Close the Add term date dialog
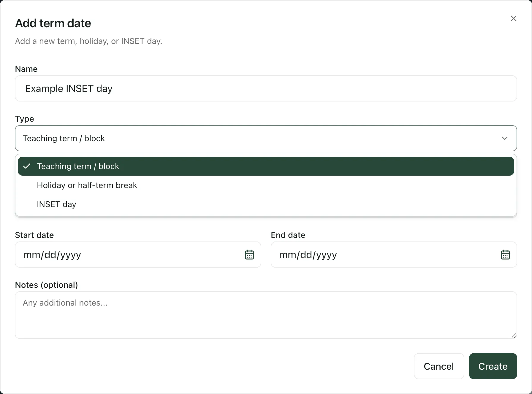 (514, 18)
